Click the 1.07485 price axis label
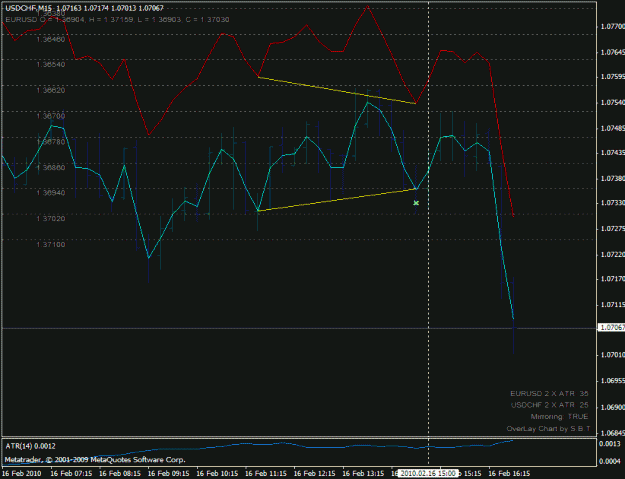Image resolution: width=625 pixels, height=479 pixels. (x=612, y=128)
